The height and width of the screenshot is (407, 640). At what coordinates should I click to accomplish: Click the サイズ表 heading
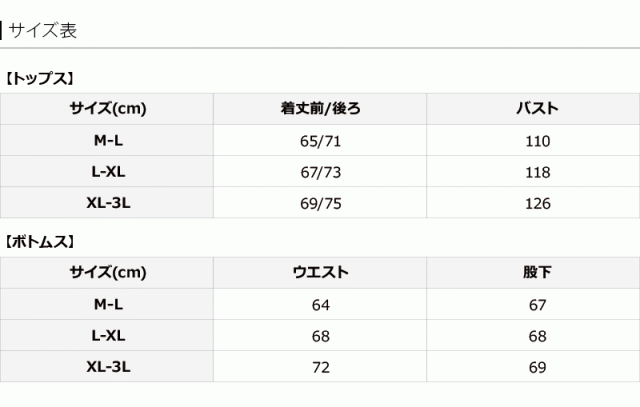click(42, 30)
